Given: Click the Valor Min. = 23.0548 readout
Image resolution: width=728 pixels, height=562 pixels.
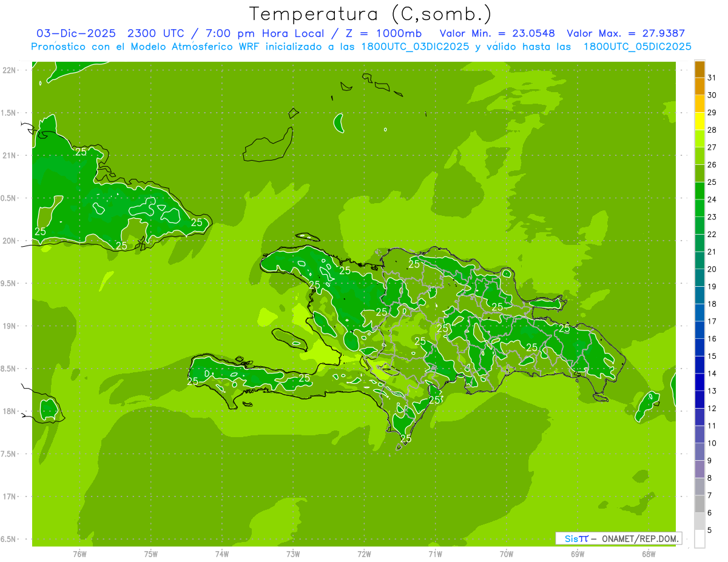Looking at the screenshot, I should pyautogui.click(x=497, y=33).
